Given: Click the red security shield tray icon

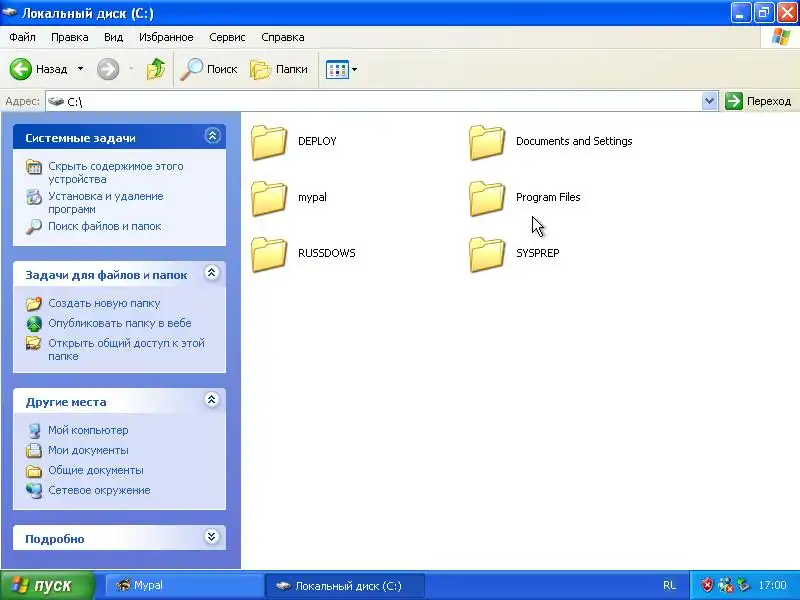Looking at the screenshot, I should [707, 585].
